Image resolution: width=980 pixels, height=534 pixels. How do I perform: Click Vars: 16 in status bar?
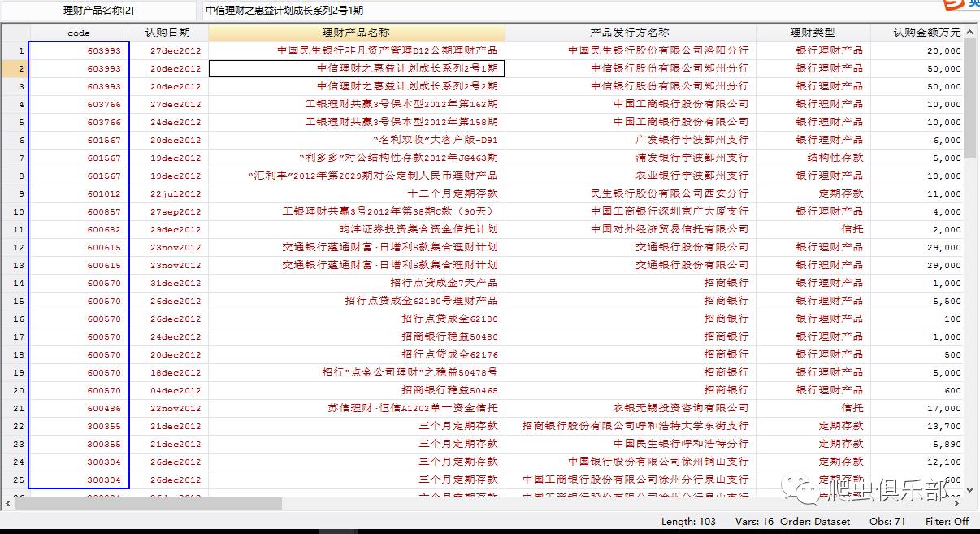(x=756, y=522)
